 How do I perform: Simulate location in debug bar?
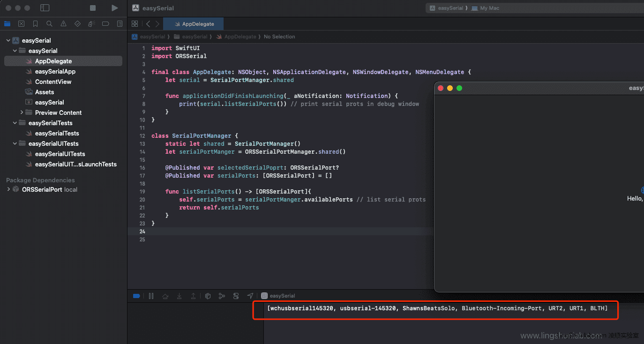click(250, 296)
